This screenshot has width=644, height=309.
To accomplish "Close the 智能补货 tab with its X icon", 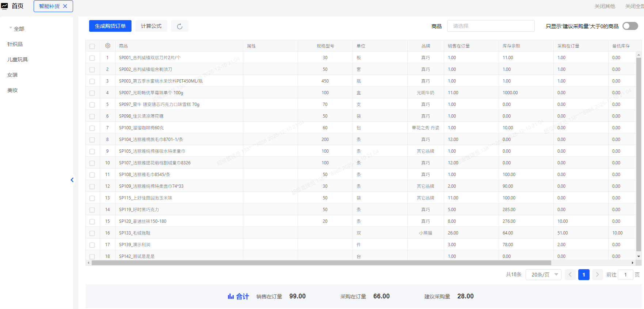I will coord(65,6).
